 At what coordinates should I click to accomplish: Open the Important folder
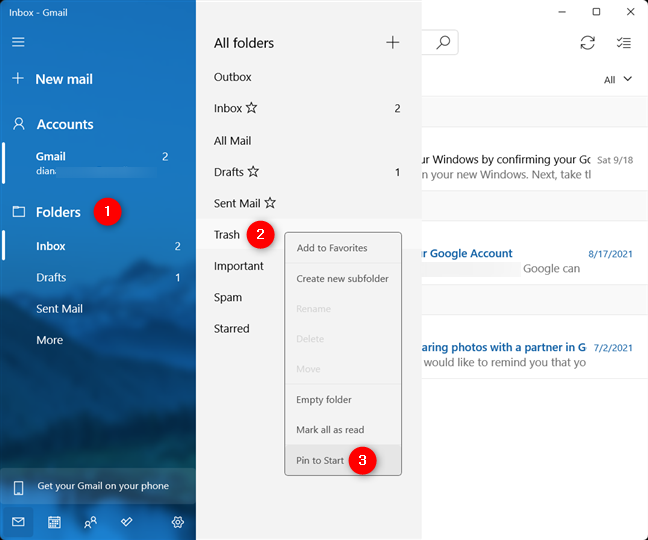click(238, 266)
